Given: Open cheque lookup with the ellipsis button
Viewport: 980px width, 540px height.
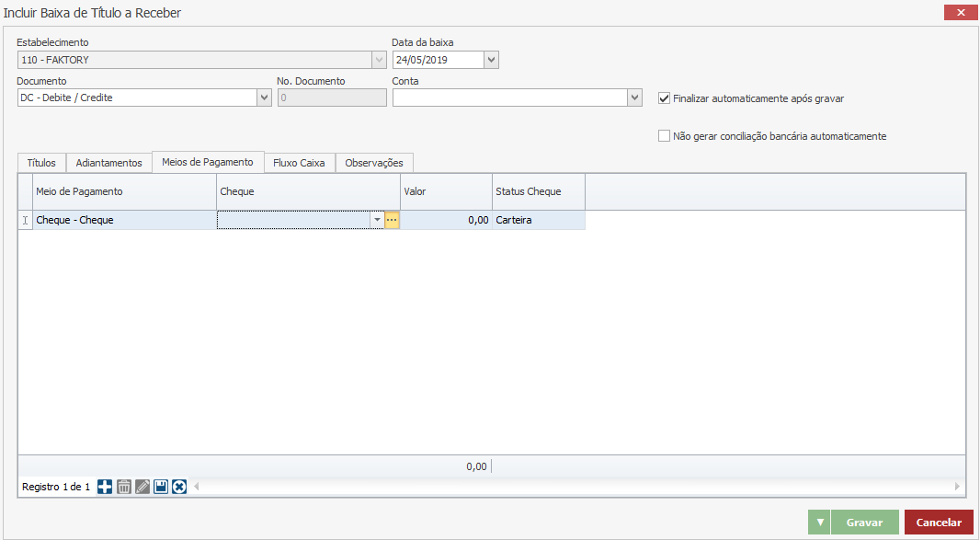Looking at the screenshot, I should [x=392, y=221].
